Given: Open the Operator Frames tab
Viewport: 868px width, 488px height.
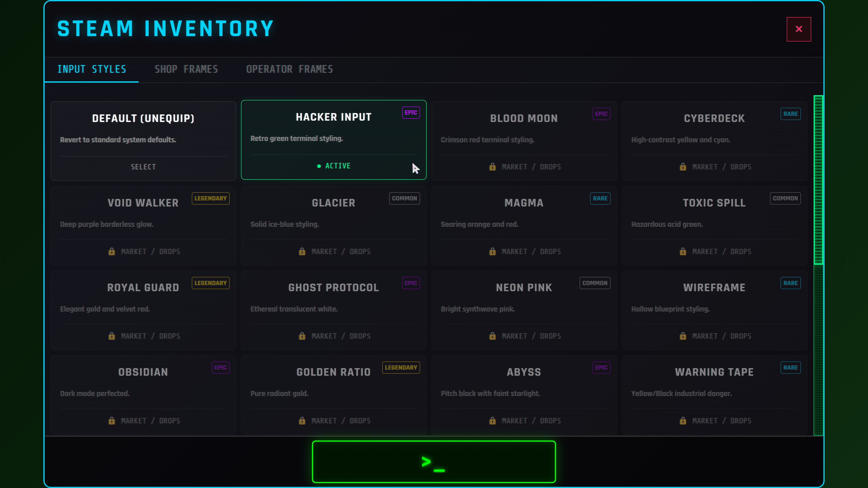Looking at the screenshot, I should pos(289,69).
